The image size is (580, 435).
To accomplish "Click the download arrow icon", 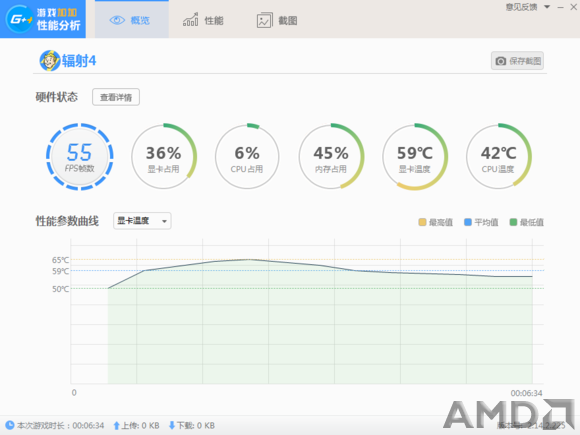I will coord(172,425).
